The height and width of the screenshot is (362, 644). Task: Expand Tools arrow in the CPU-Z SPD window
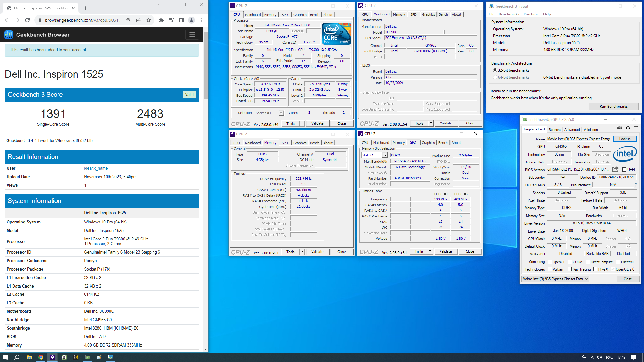[x=430, y=251]
